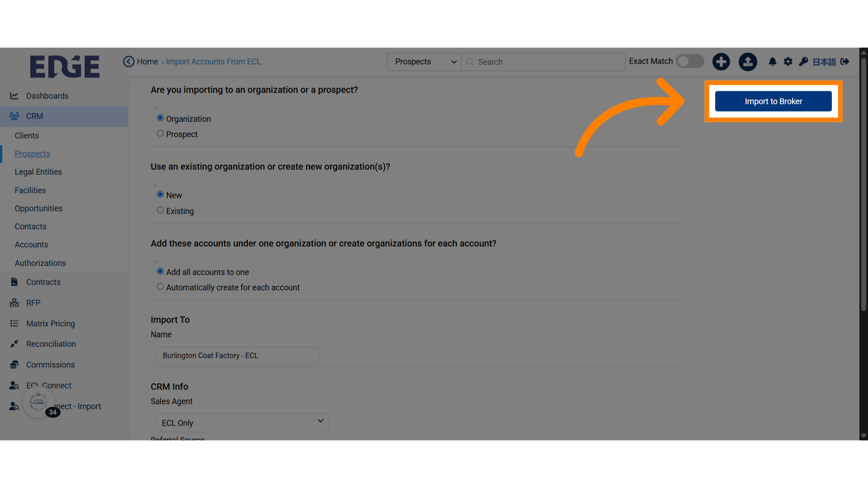Click the Contracts document icon
Viewport: 868px width, 488px height.
coord(14,282)
